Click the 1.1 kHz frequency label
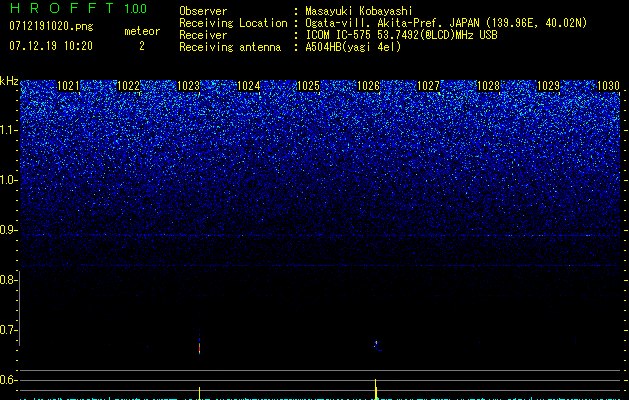This screenshot has height=400, width=629. tap(9, 130)
